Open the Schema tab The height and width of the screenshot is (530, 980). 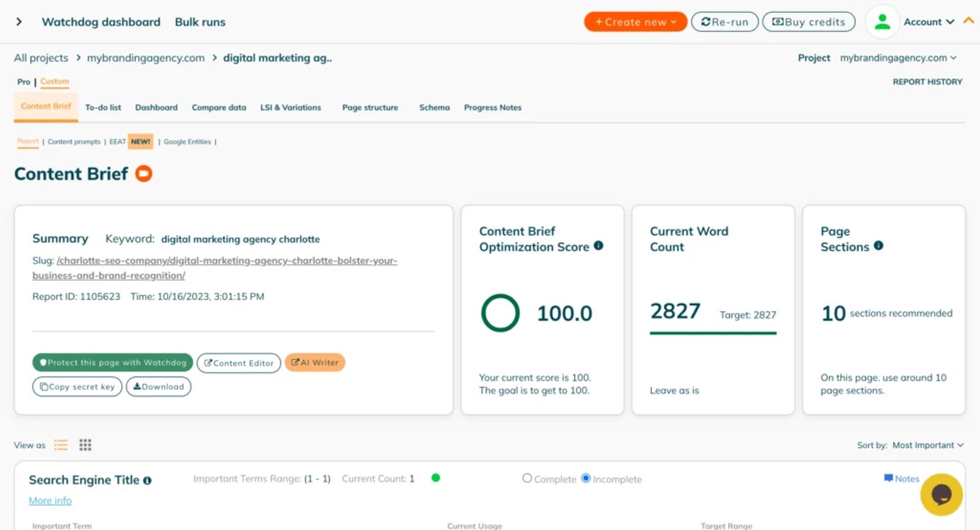(x=434, y=107)
